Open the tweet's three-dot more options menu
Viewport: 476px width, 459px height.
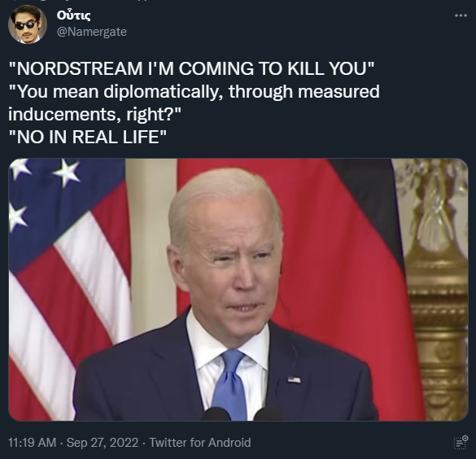coord(461,15)
